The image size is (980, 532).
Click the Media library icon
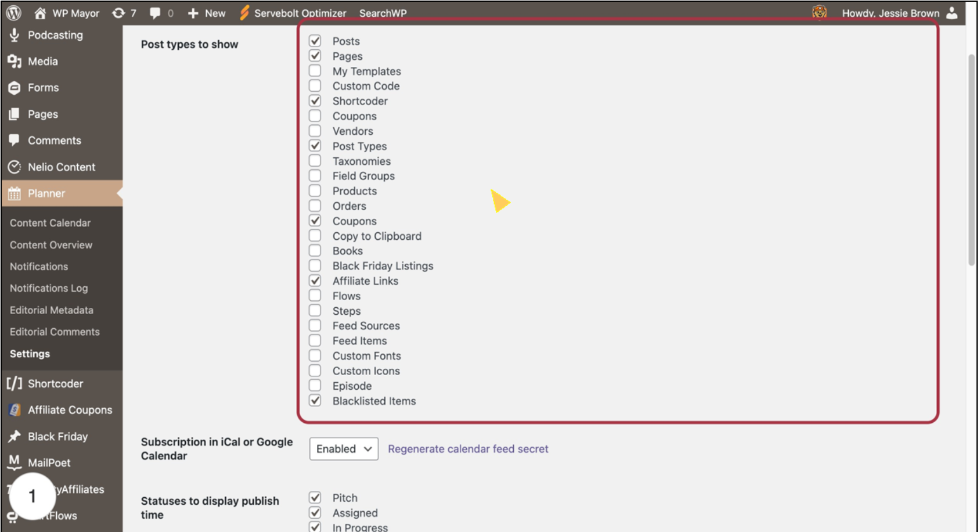click(15, 61)
